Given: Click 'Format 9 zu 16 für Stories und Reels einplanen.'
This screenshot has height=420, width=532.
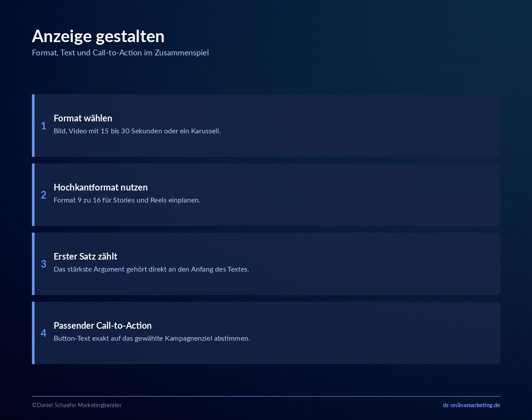Looking at the screenshot, I should click(x=127, y=200).
